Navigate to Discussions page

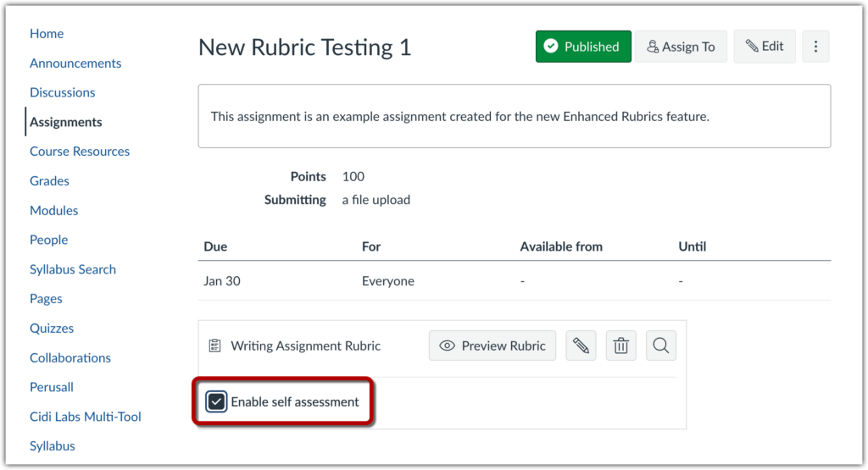(x=62, y=92)
